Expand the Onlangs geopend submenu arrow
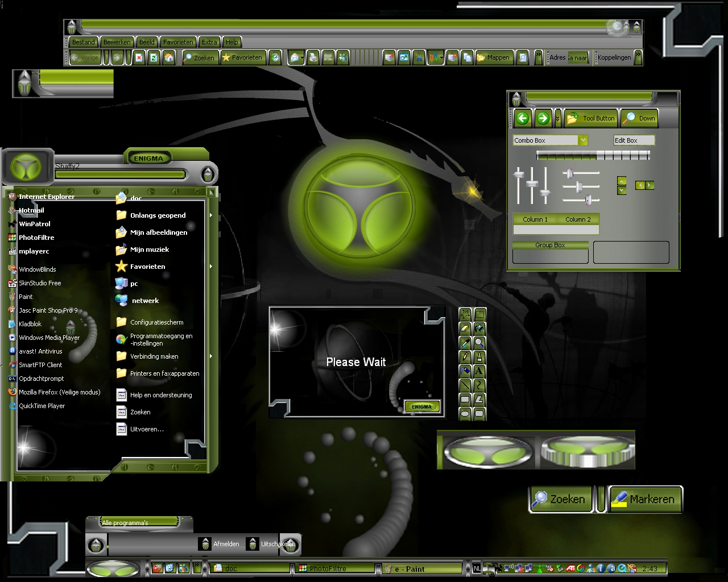Image resolution: width=728 pixels, height=582 pixels. (x=210, y=215)
